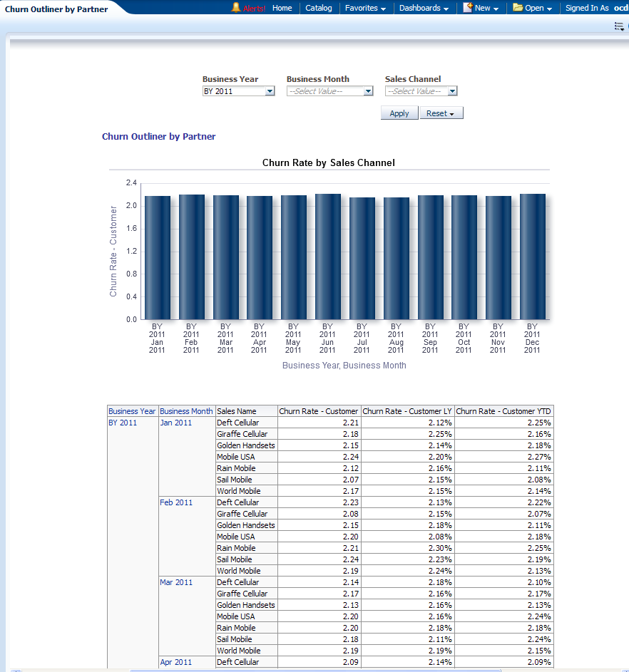Click the Feb 2011 month link
Image resolution: width=629 pixels, height=672 pixels.
(x=176, y=502)
